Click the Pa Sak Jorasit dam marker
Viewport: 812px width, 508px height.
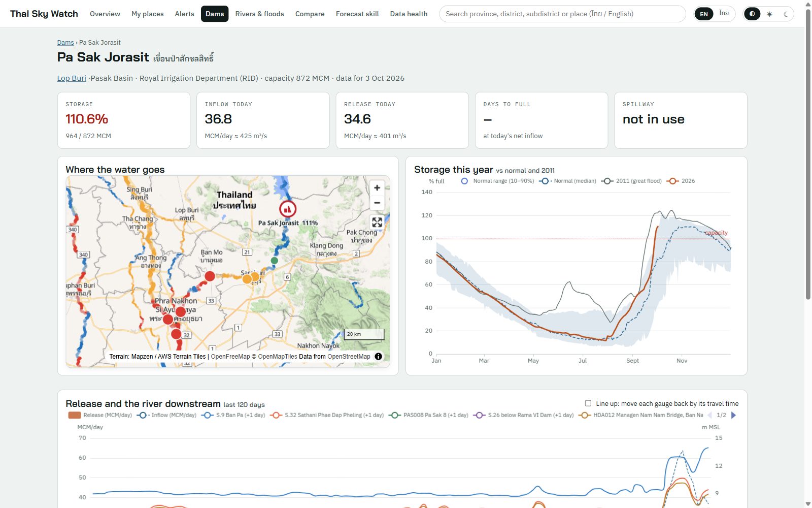(x=288, y=209)
